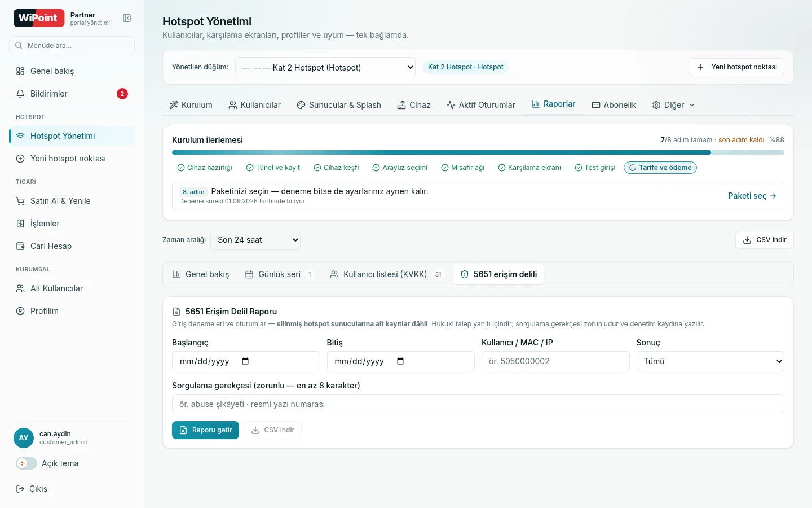812x508 pixels.
Task: Open the Kullanıcı listesi (KVKK) tab
Action: click(386, 274)
